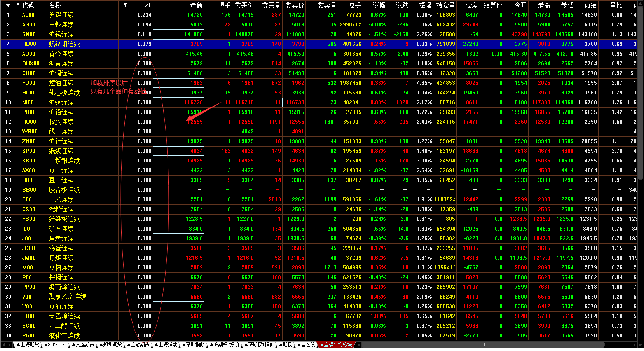
Task: Select the AL00 沪铝连续 row
Action: coord(319,15)
